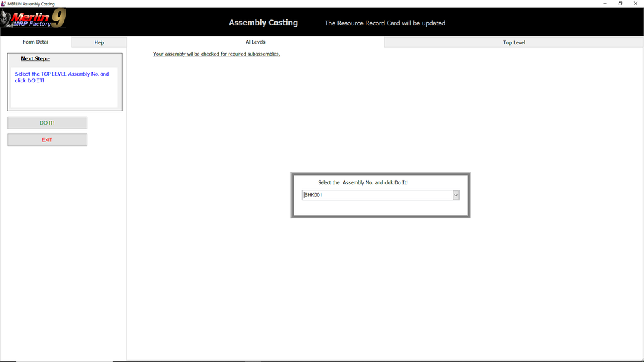Switch to the Form Detail tab
644x362 pixels.
click(x=36, y=42)
